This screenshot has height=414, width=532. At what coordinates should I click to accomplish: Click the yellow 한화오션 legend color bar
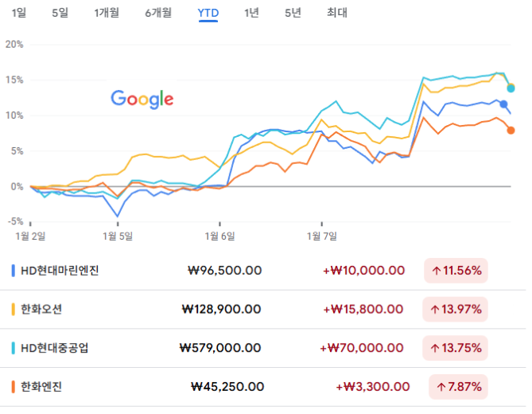click(13, 309)
